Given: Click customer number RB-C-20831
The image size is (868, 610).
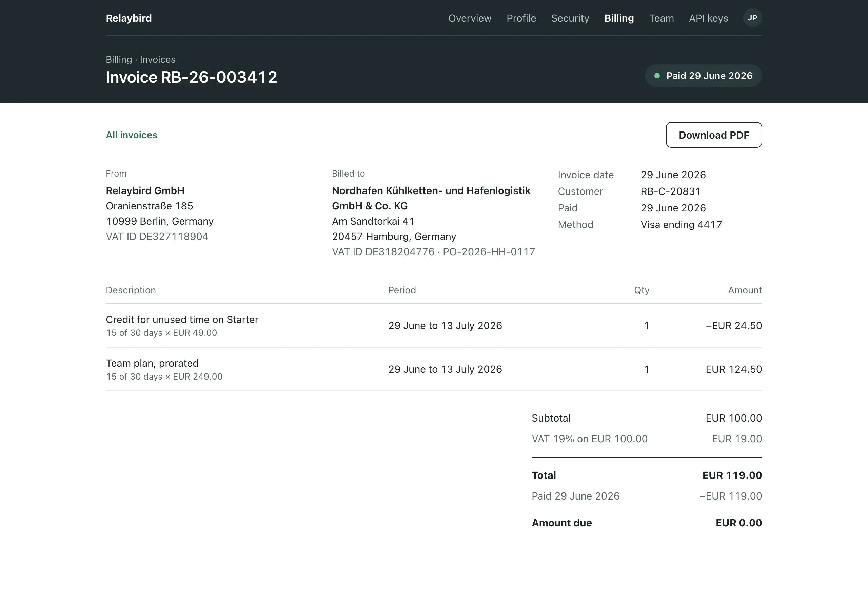Looking at the screenshot, I should 671,191.
